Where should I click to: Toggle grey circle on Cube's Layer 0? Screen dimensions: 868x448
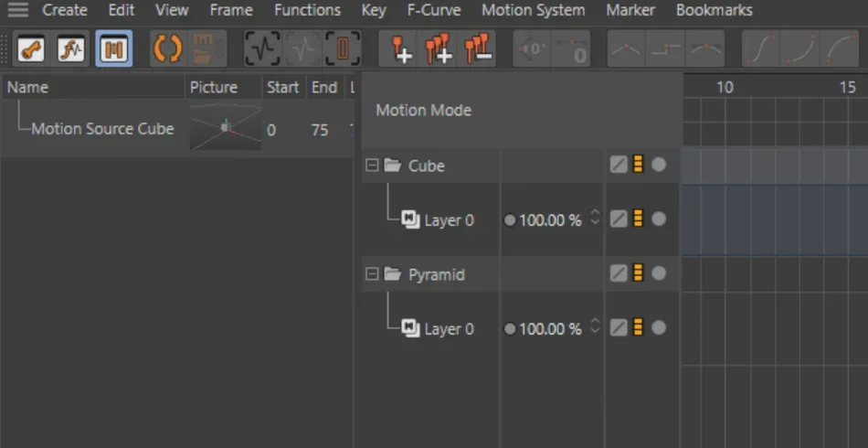coord(658,219)
